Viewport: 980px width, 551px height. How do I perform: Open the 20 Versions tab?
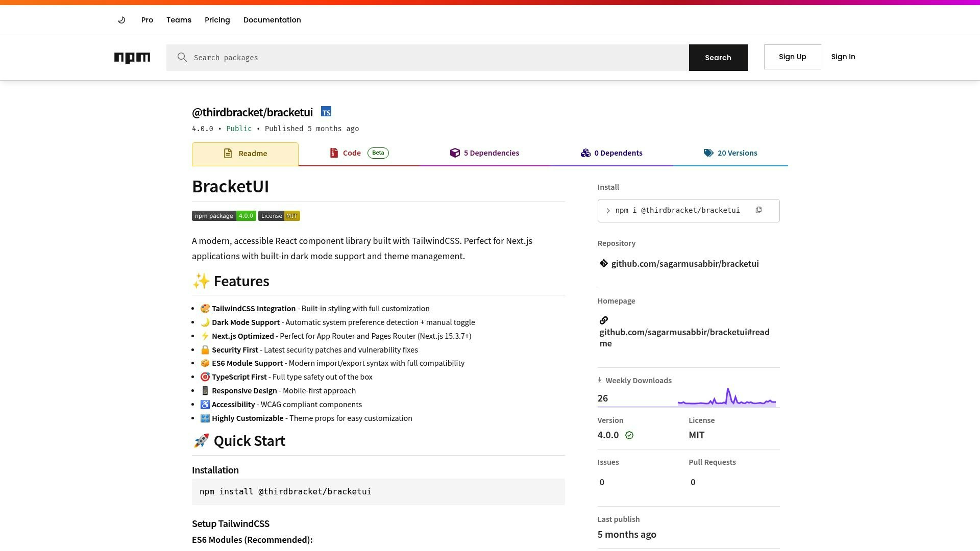730,153
